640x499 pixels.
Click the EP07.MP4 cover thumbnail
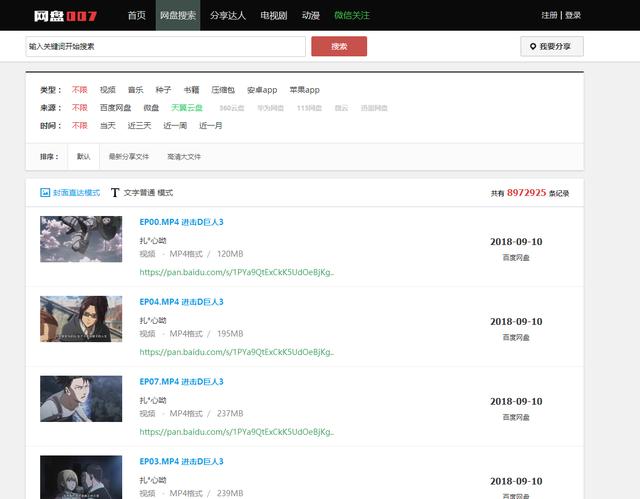(81, 399)
